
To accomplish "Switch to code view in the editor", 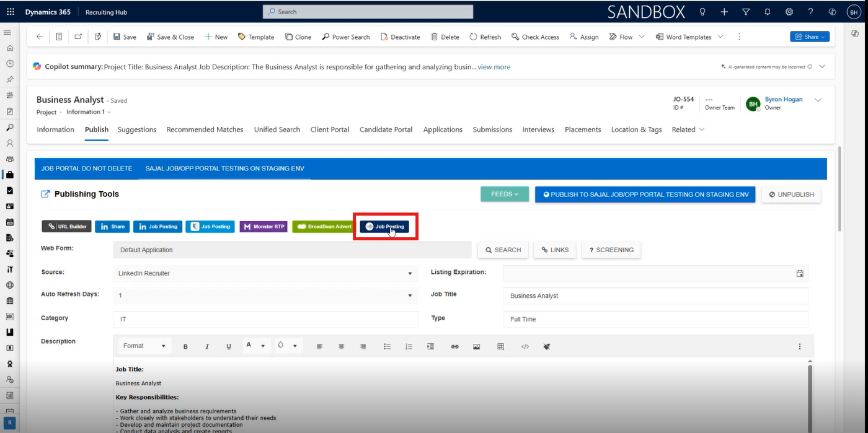I will point(525,346).
